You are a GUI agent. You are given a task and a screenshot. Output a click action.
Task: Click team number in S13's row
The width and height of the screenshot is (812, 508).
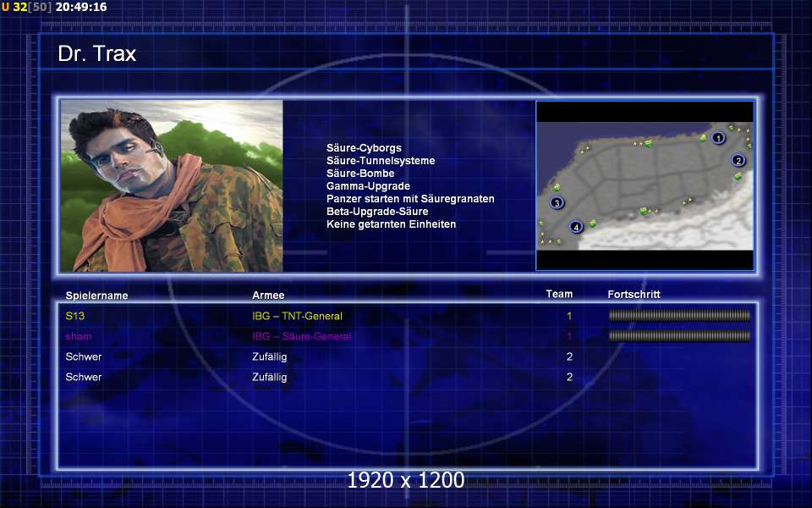569,316
